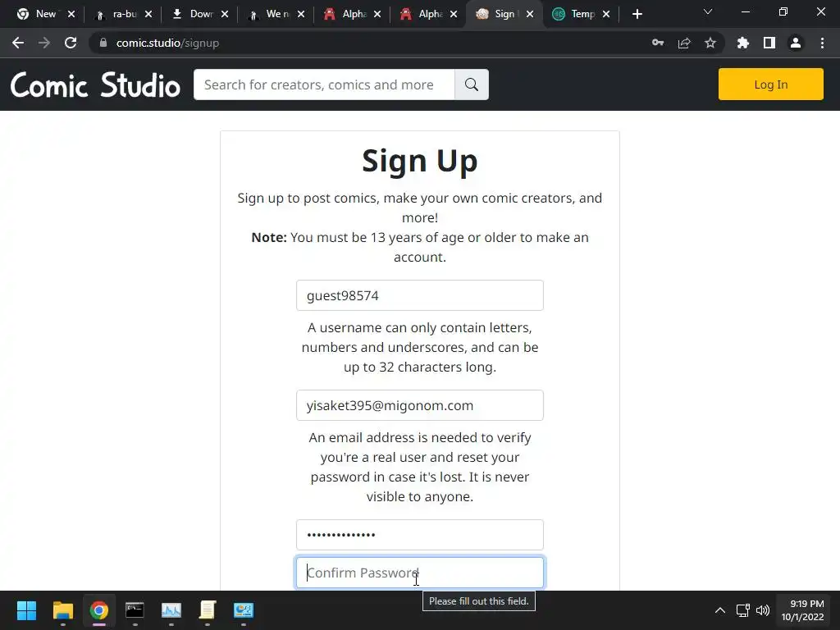Viewport: 840px width, 630px height.
Task: Go to Comic Studio home logo
Action: (x=95, y=84)
